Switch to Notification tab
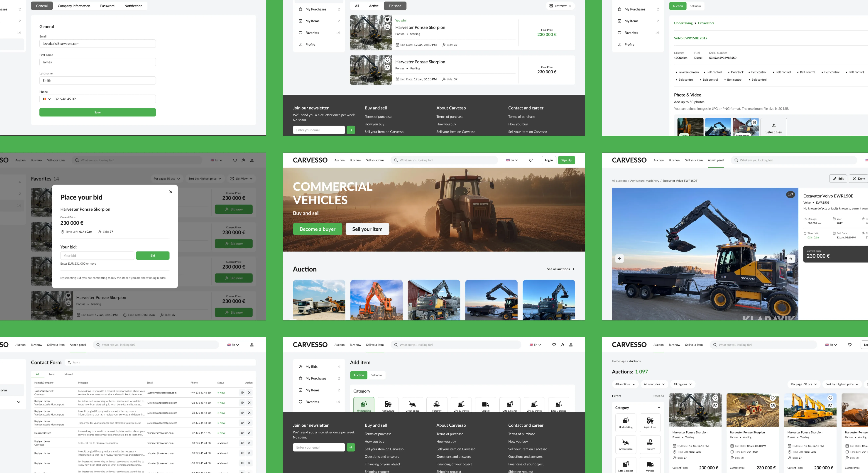868x473 pixels. [x=133, y=6]
